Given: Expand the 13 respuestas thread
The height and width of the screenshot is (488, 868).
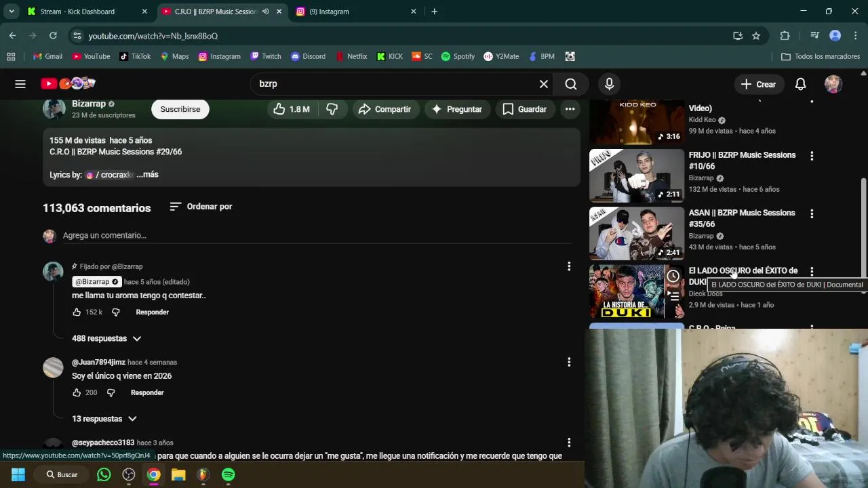Looking at the screenshot, I should click(x=104, y=419).
